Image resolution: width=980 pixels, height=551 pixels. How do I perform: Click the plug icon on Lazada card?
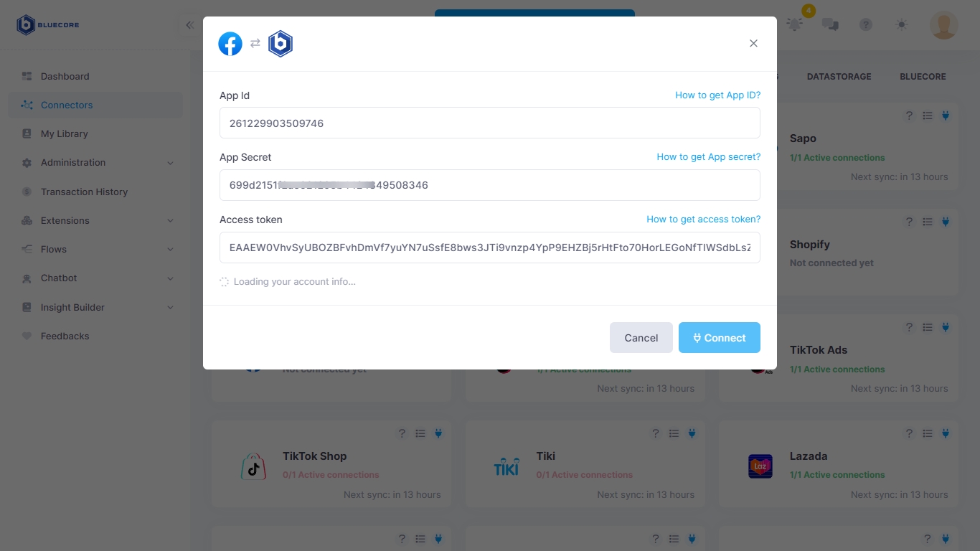point(946,433)
